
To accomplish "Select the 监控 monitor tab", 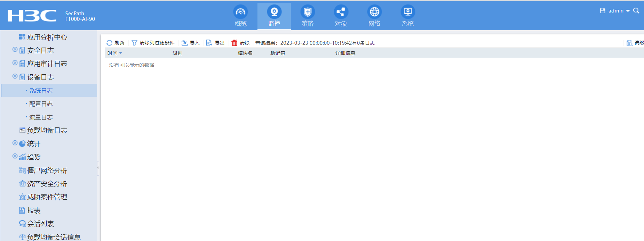I will [274, 16].
